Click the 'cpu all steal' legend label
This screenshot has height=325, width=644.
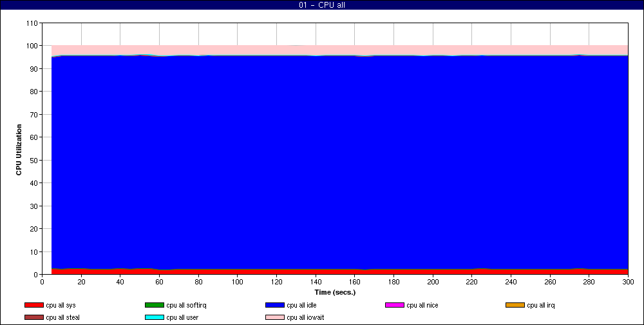point(63,317)
